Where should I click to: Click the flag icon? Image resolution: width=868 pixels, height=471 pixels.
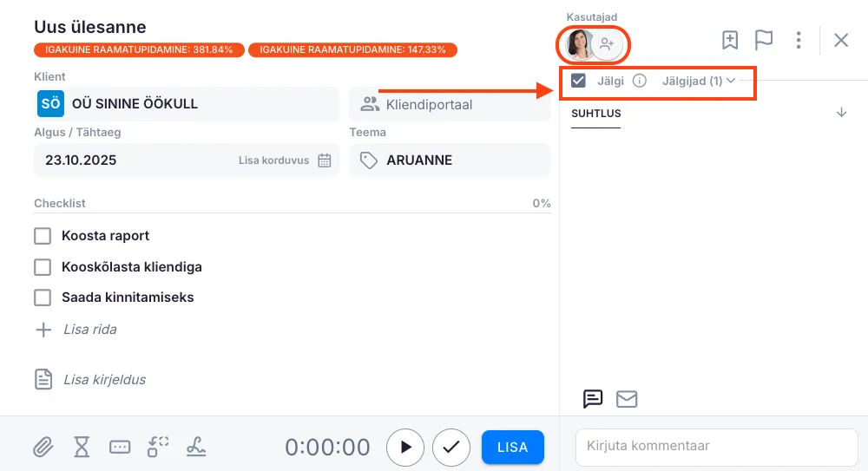pyautogui.click(x=764, y=40)
